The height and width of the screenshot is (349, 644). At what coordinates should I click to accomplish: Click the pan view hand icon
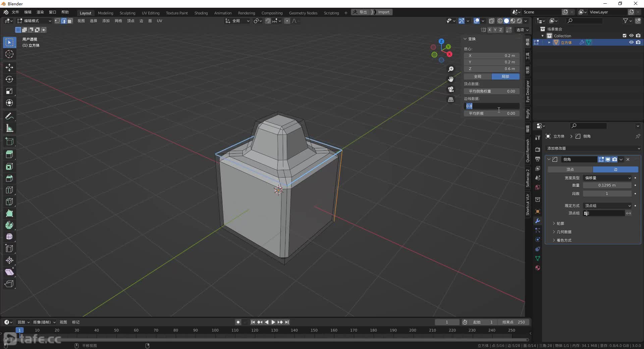point(451,79)
